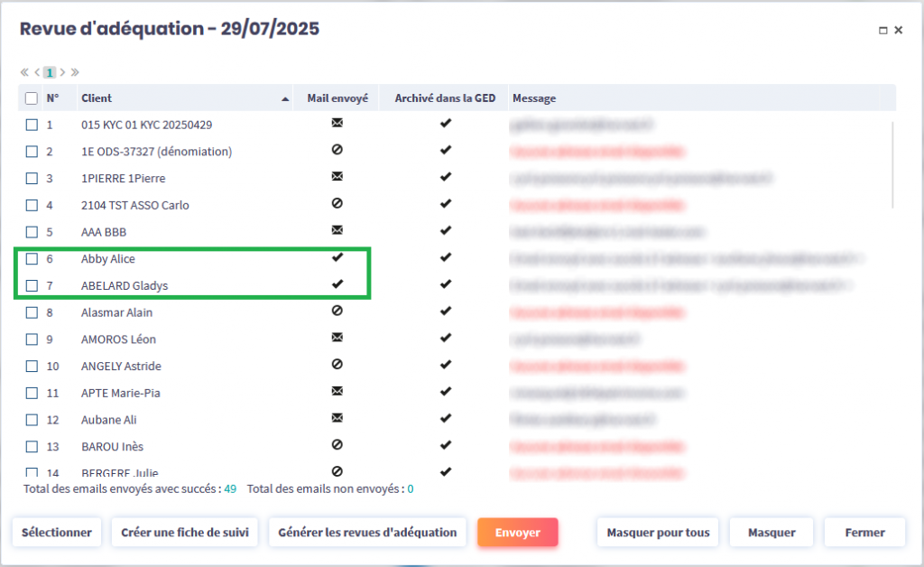Go to the next page arrow
The height and width of the screenshot is (567, 924).
63,72
